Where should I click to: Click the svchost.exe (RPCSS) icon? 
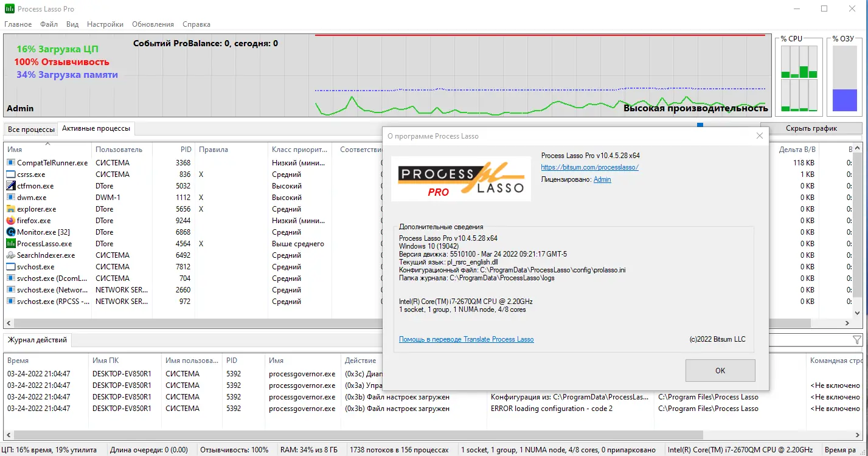(11, 302)
